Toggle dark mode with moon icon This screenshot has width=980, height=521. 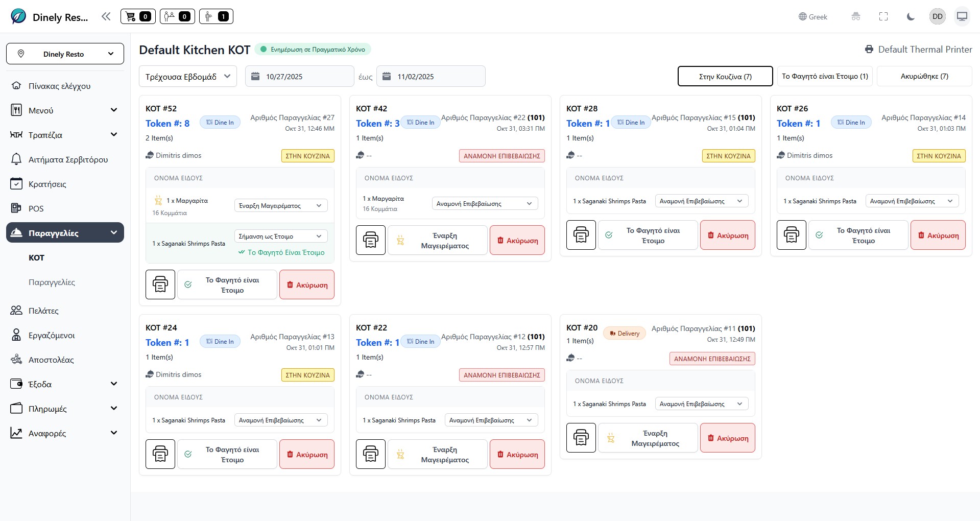tap(910, 16)
